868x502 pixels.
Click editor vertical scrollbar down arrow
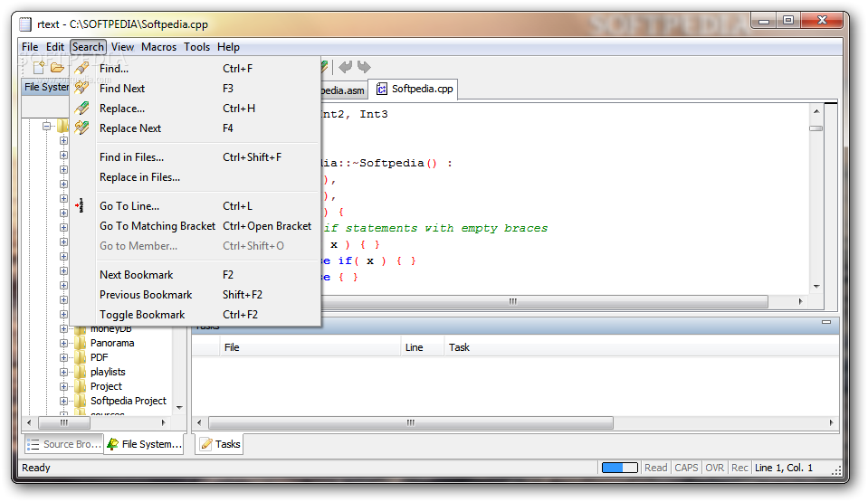tap(816, 286)
